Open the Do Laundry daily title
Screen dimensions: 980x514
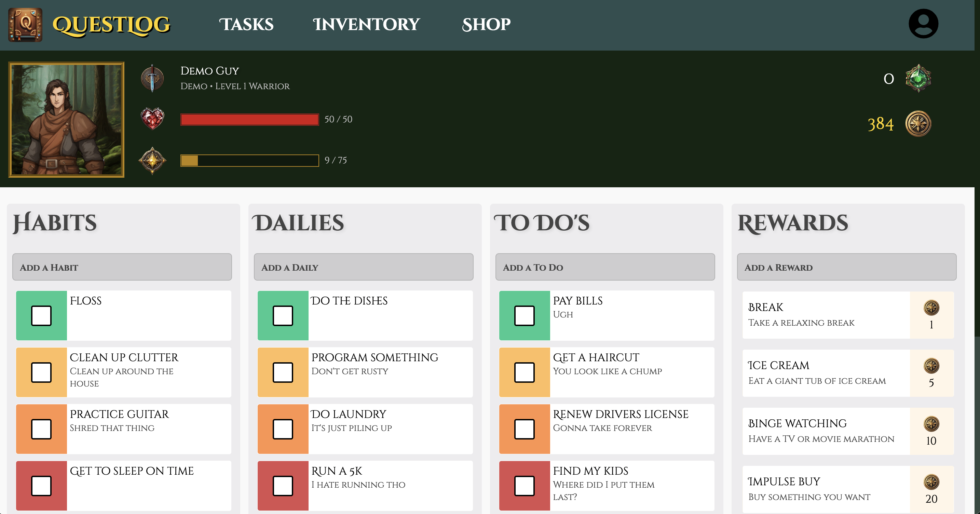point(349,414)
